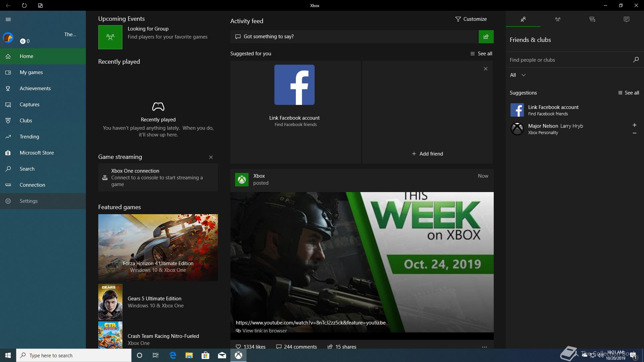Open Microsoft Store taskbar icon
The image size is (644, 362).
point(205,355)
